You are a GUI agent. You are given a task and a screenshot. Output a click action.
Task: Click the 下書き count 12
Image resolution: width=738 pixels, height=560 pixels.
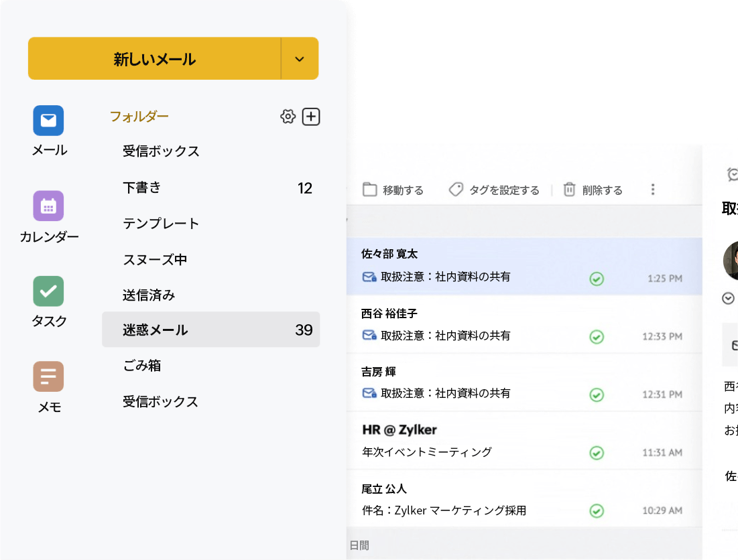305,188
